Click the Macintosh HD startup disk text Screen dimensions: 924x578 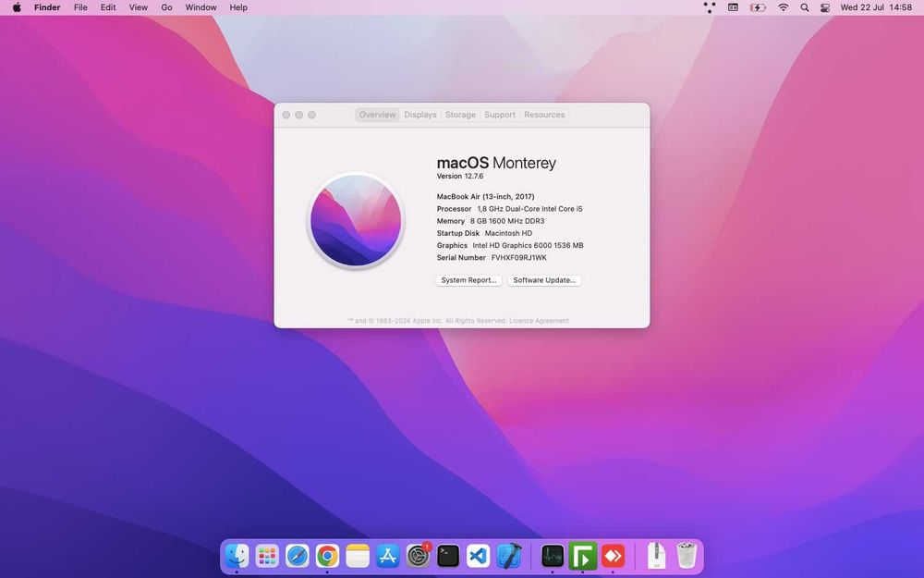coord(508,234)
